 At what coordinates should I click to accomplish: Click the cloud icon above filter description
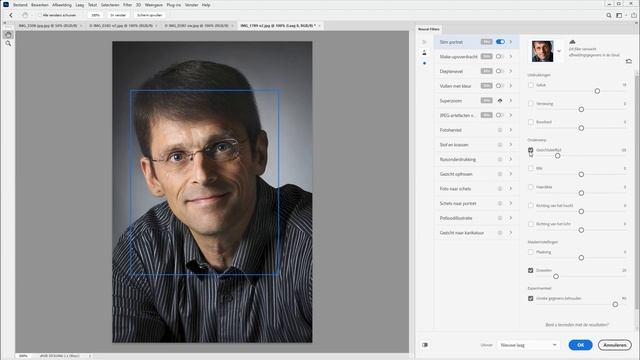[572, 42]
